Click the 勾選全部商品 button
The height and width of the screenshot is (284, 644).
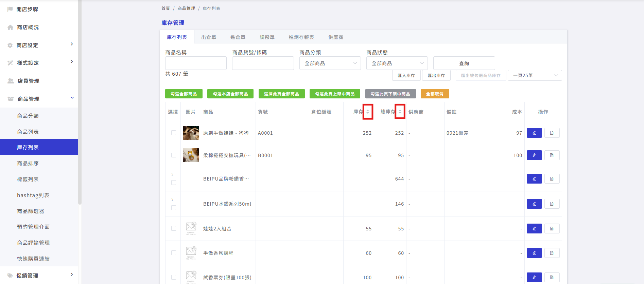pyautogui.click(x=184, y=94)
